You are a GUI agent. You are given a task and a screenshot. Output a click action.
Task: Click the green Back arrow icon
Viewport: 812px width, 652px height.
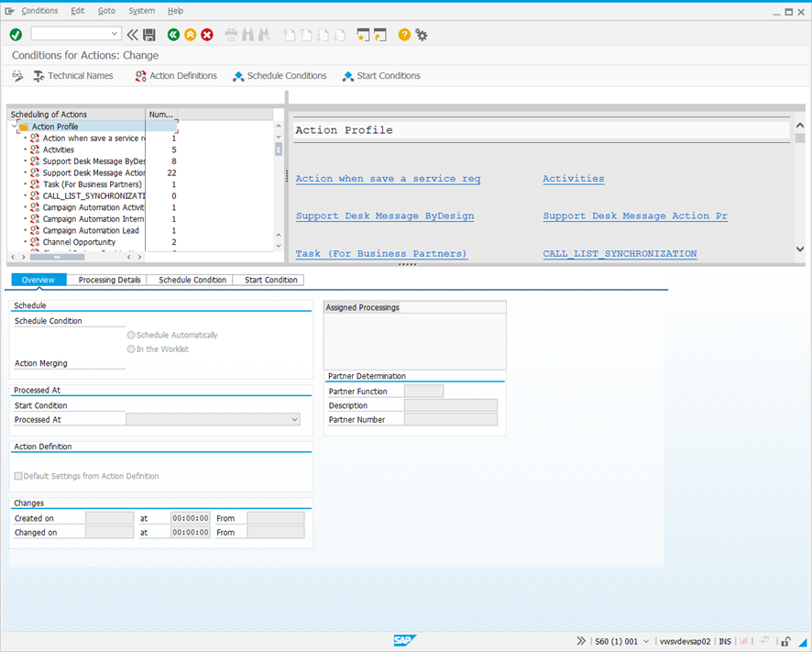173,35
